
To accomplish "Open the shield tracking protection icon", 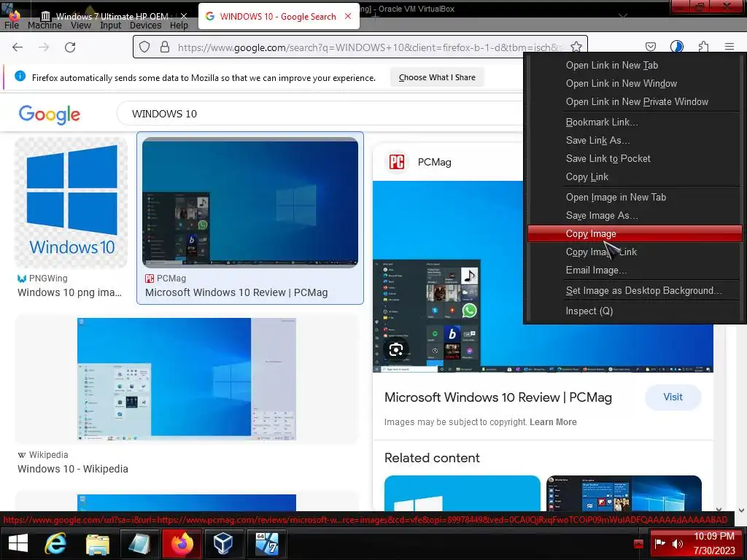I will 144,47.
